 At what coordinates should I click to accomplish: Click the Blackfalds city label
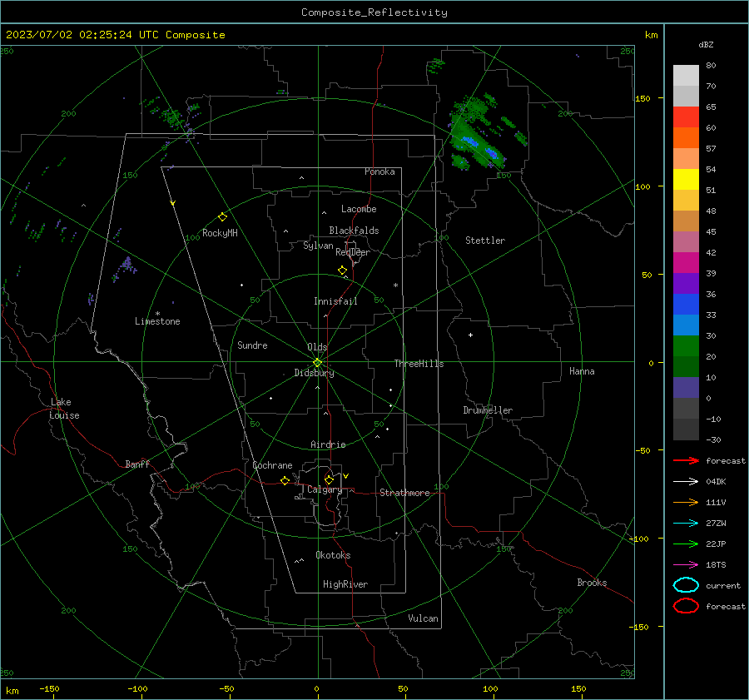click(x=354, y=231)
